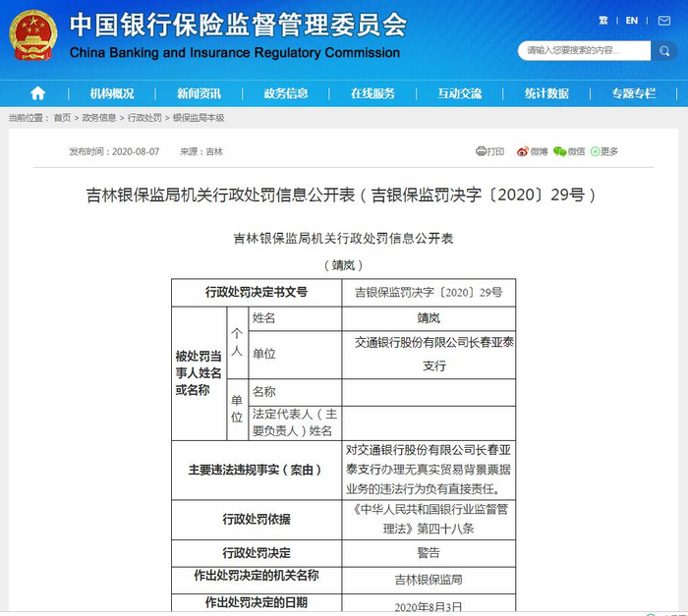This screenshot has width=688, height=616.
Task: Click the 微博 share text
Action: coord(539,151)
